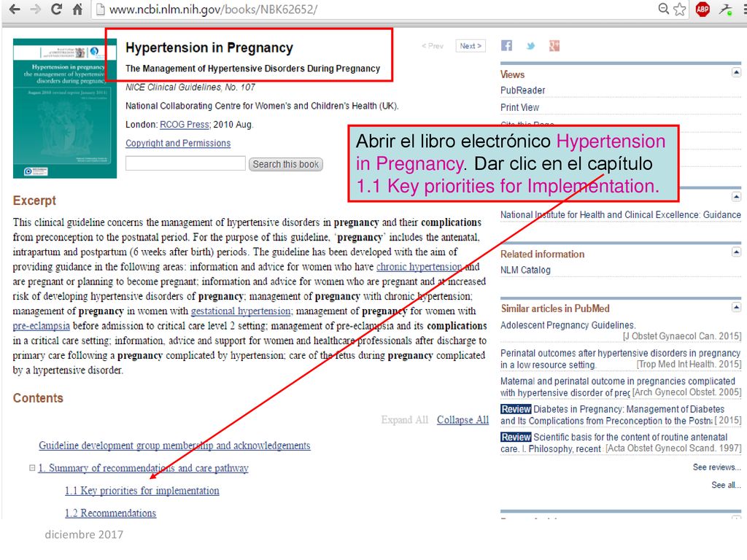Image resolution: width=747 pixels, height=560 pixels.
Task: Open Copyright and Permissions link
Action: (178, 144)
